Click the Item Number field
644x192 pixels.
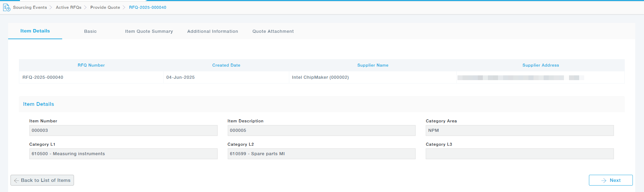click(123, 130)
